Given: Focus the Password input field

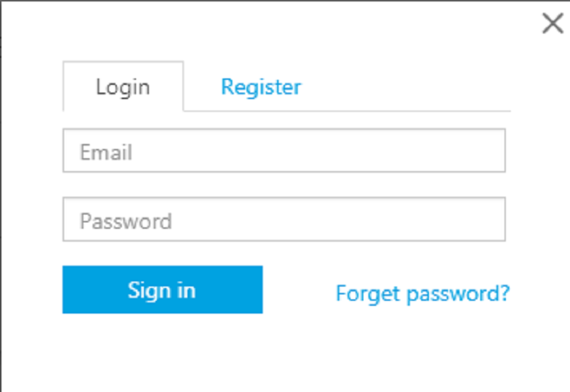Looking at the screenshot, I should pos(284,219).
